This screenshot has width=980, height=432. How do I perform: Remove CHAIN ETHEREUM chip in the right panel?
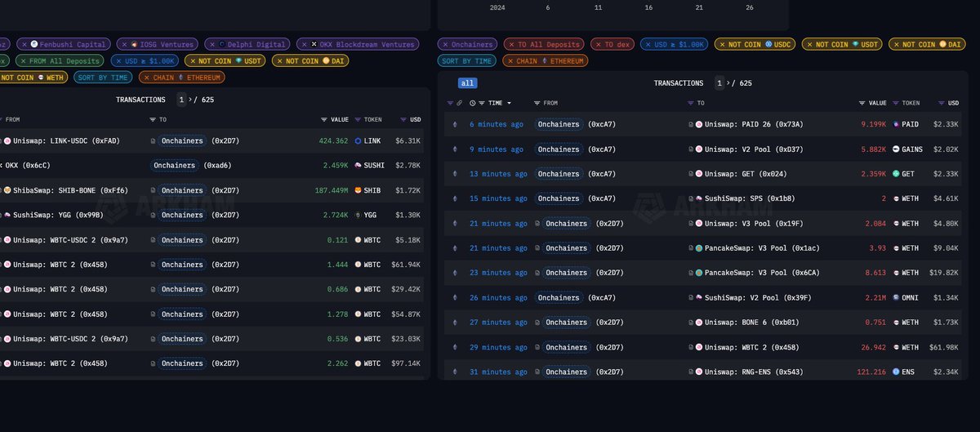point(510,60)
